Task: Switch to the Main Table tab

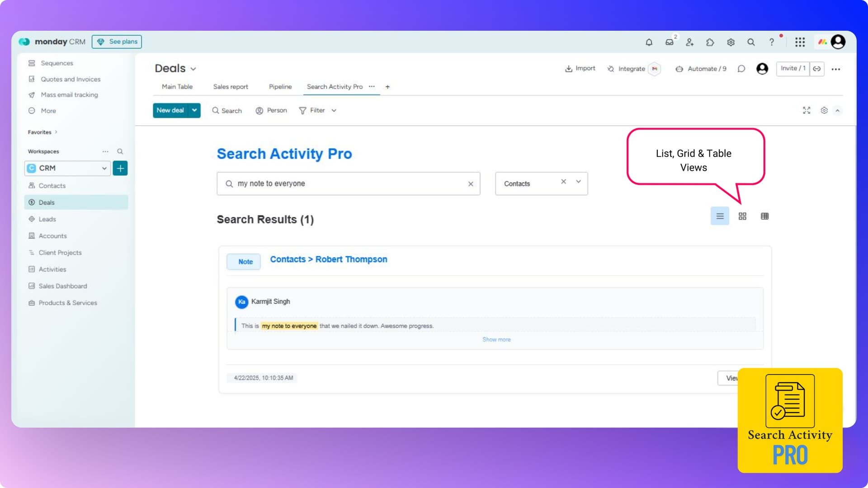Action: (177, 87)
